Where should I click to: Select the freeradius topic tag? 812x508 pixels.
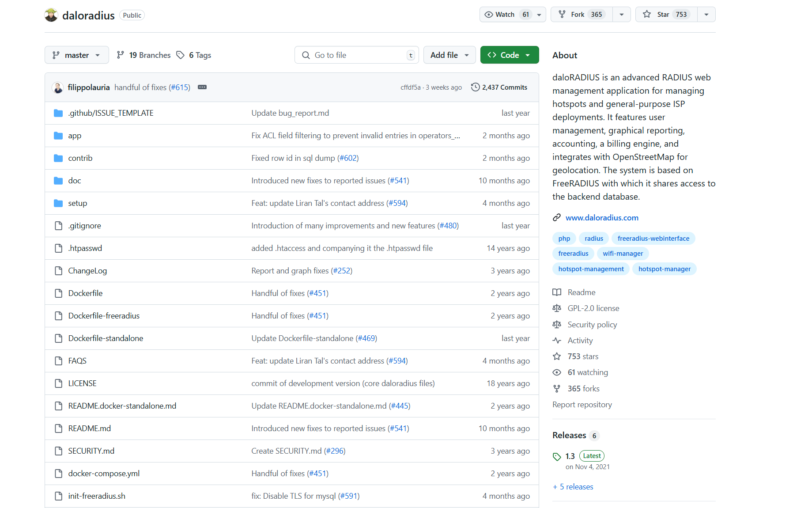pyautogui.click(x=573, y=254)
